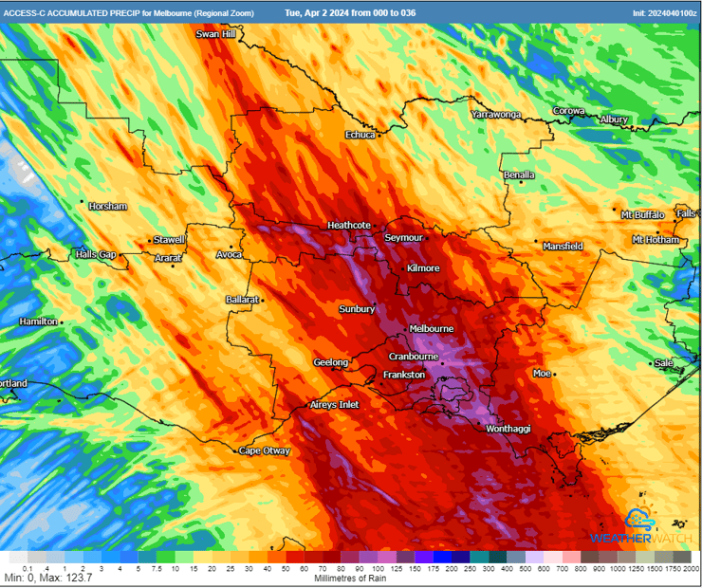Click the Echuca location marker label

[360, 135]
